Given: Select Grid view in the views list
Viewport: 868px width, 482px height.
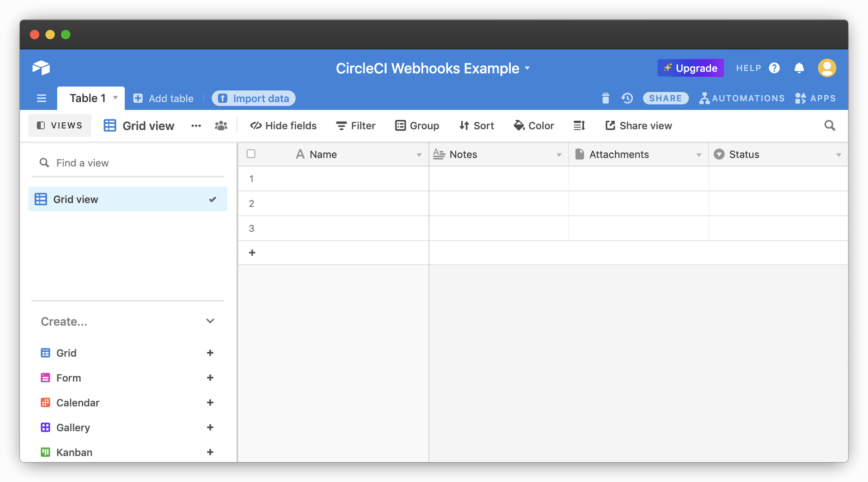Looking at the screenshot, I should (x=128, y=199).
